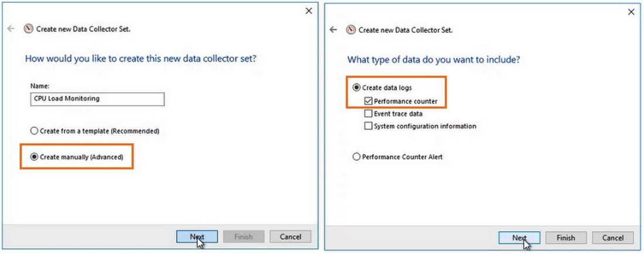The width and height of the screenshot is (644, 254).
Task: Close the right Data Collector Set dialog
Action: 631,12
